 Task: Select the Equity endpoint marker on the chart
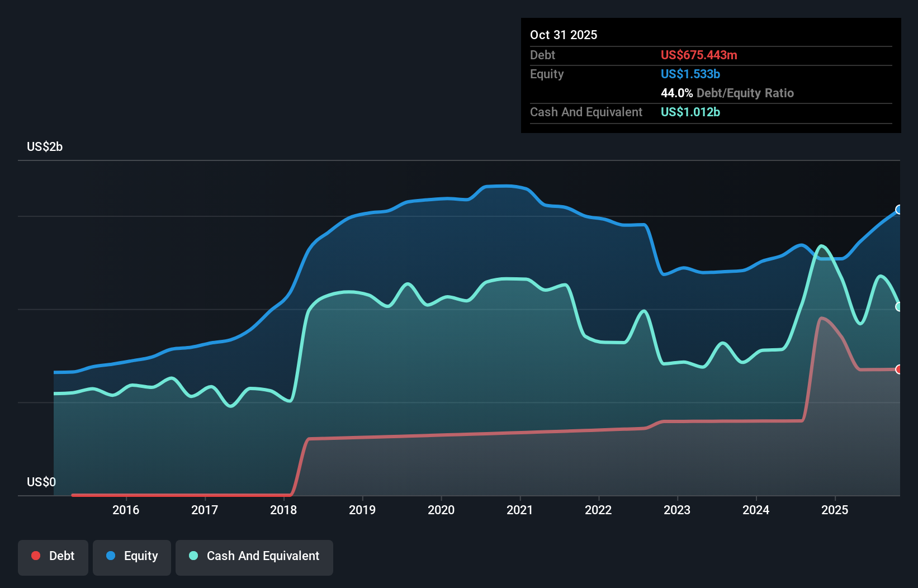(898, 210)
